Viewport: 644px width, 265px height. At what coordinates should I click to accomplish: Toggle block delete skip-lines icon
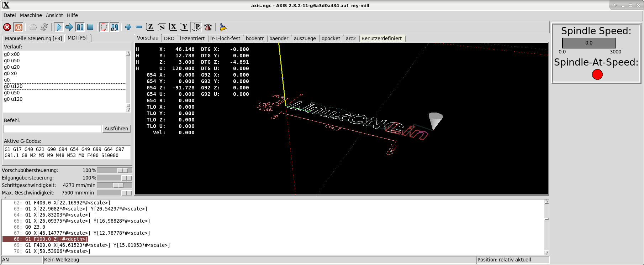tap(104, 27)
